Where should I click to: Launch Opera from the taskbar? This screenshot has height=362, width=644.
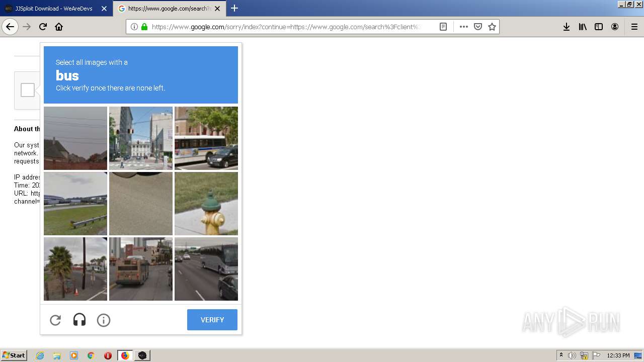(x=108, y=355)
